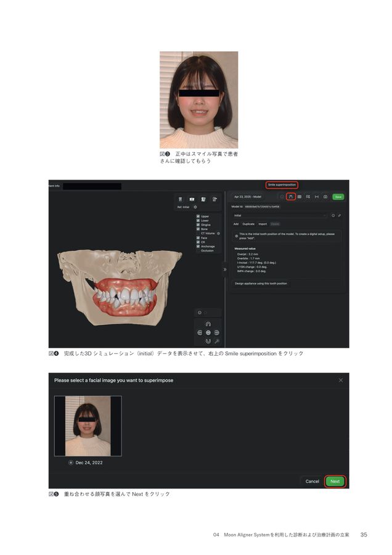
Task: Click the I-Incisal : 117.7 deg. value
Action: [x=256, y=263]
